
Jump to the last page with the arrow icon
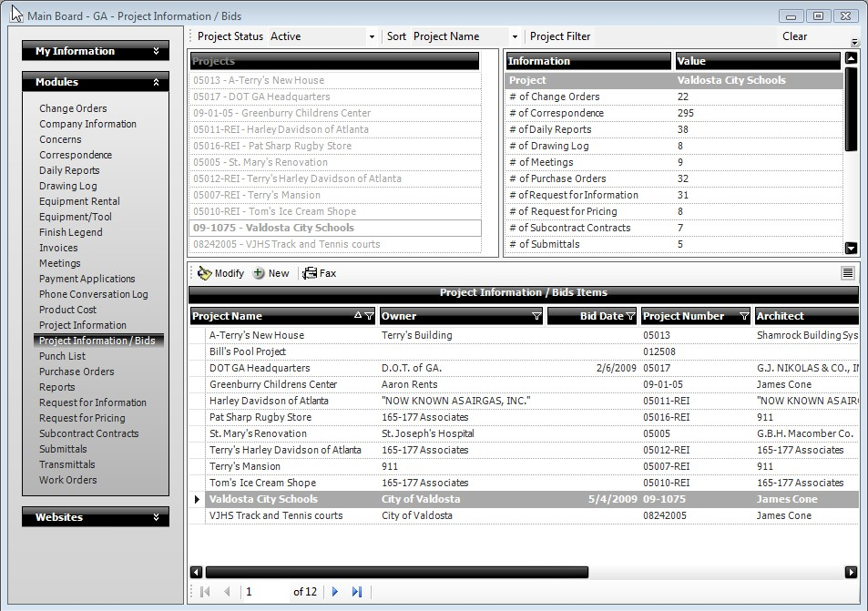tap(357, 592)
